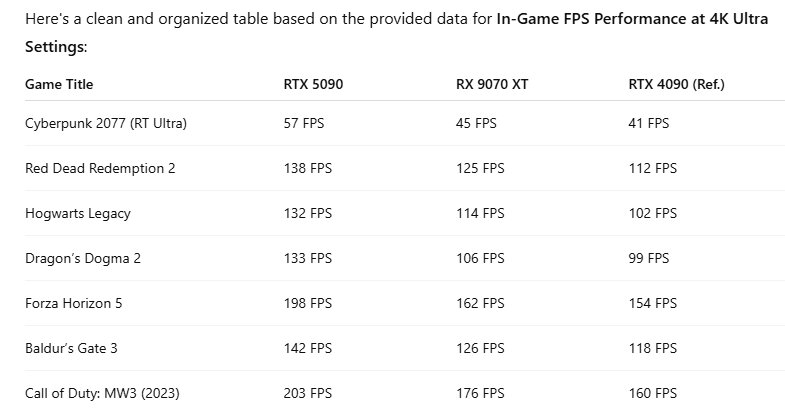Image resolution: width=785 pixels, height=420 pixels.
Task: Select the Call of Duty: MW3 (2023) cell
Action: coord(103,393)
